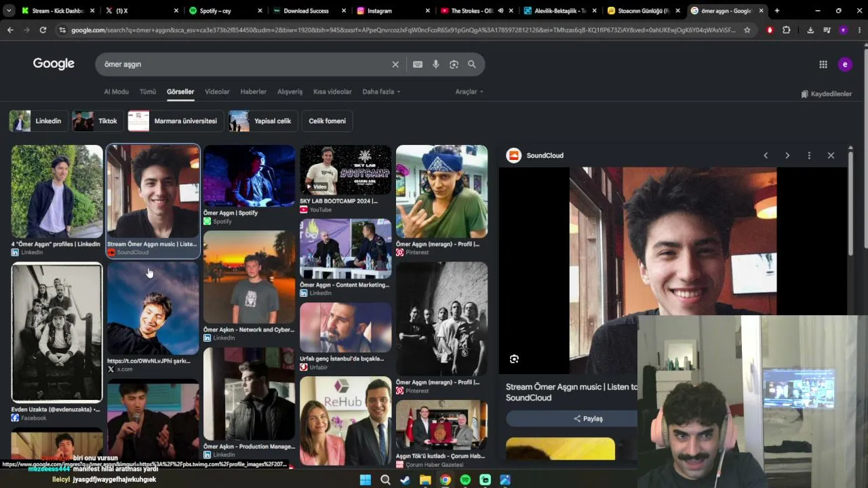868x488 pixels.
Task: Open more options in the image preview panel
Action: point(809,155)
